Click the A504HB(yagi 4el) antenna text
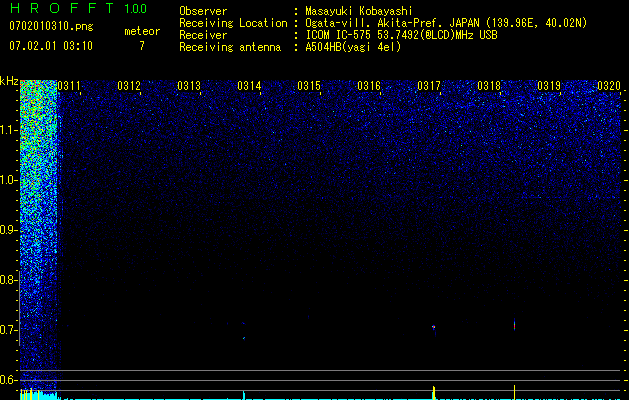Image resolution: width=629 pixels, height=400 pixels. click(x=353, y=47)
